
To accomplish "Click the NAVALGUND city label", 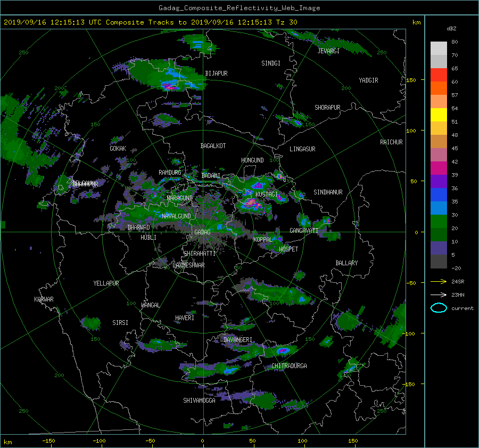I will pos(176,216).
